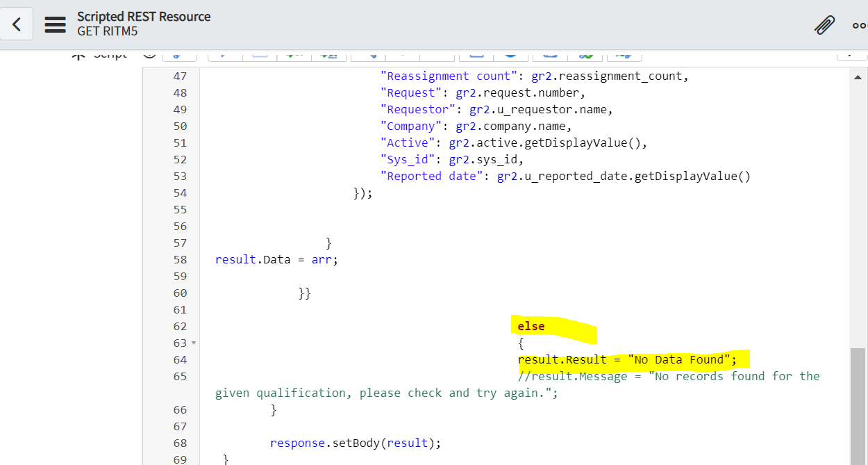868x465 pixels.
Task: Open the all-applications hamburger menu
Action: (x=55, y=24)
